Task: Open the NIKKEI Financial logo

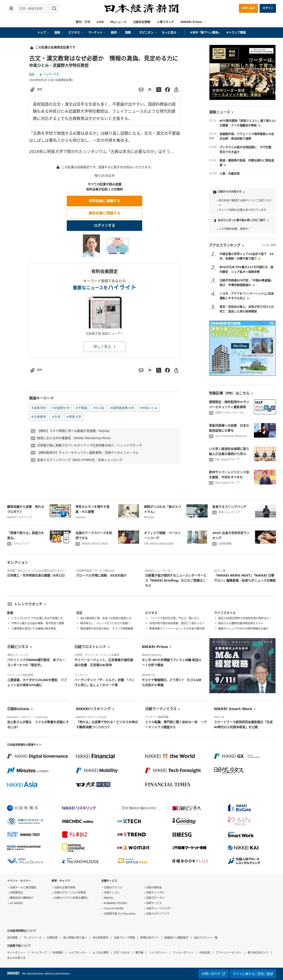Action: [95, 756]
